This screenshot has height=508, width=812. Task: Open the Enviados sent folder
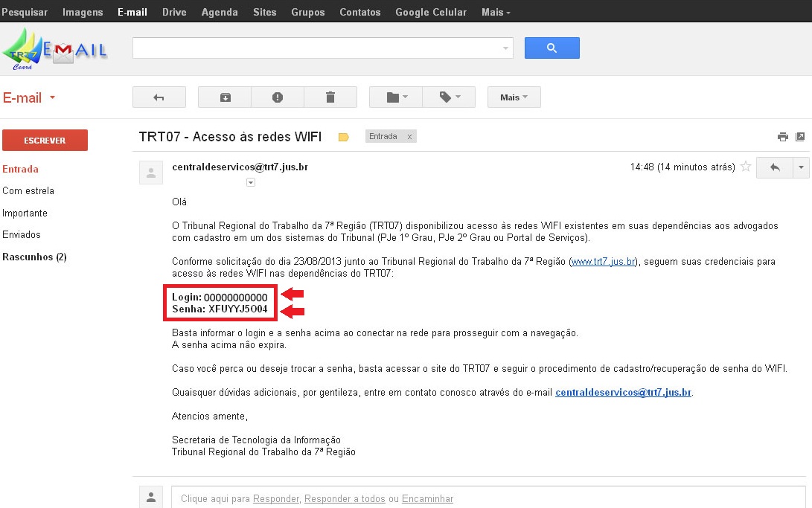[x=22, y=235]
